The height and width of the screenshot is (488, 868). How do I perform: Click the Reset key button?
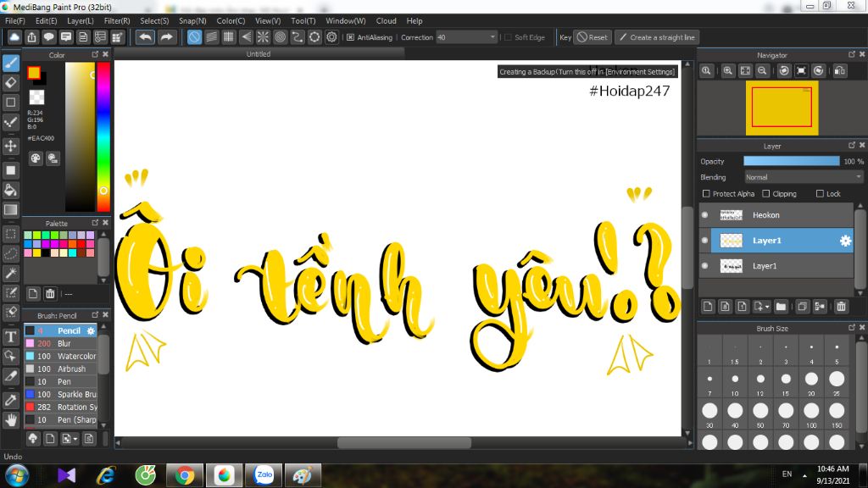[x=593, y=37]
